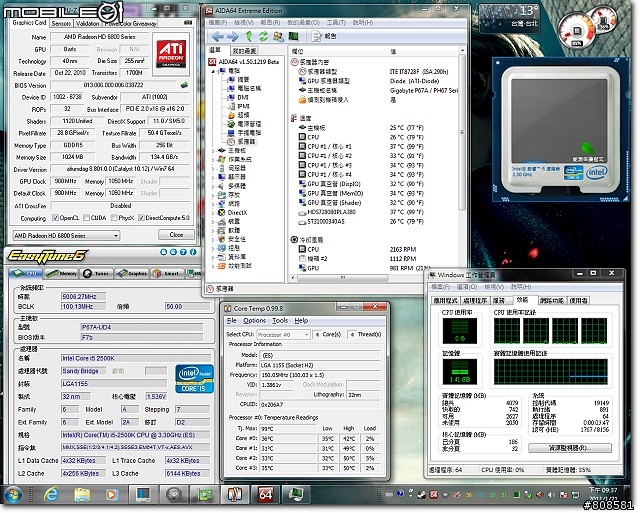Click the camera screenshot icon in GPU-Z tab bar
This screenshot has width=640, height=513.
tap(188, 22)
